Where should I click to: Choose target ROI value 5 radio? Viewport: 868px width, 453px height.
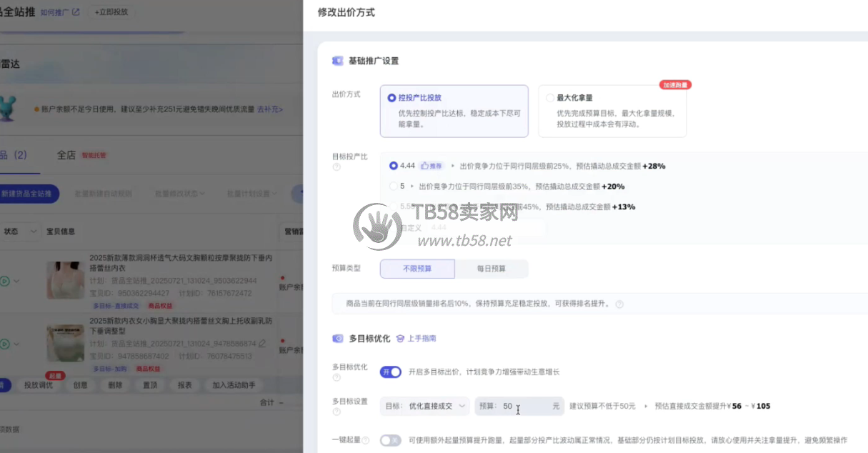(x=394, y=186)
